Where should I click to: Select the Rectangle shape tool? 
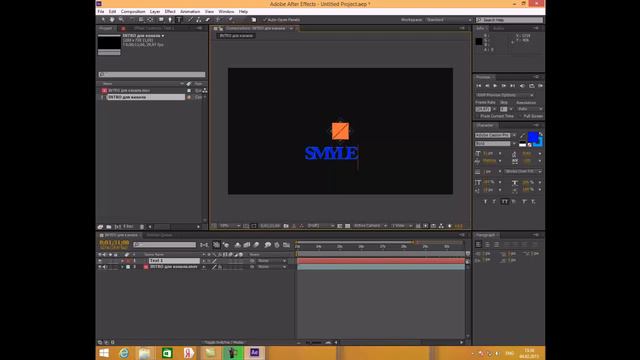pos(161,20)
